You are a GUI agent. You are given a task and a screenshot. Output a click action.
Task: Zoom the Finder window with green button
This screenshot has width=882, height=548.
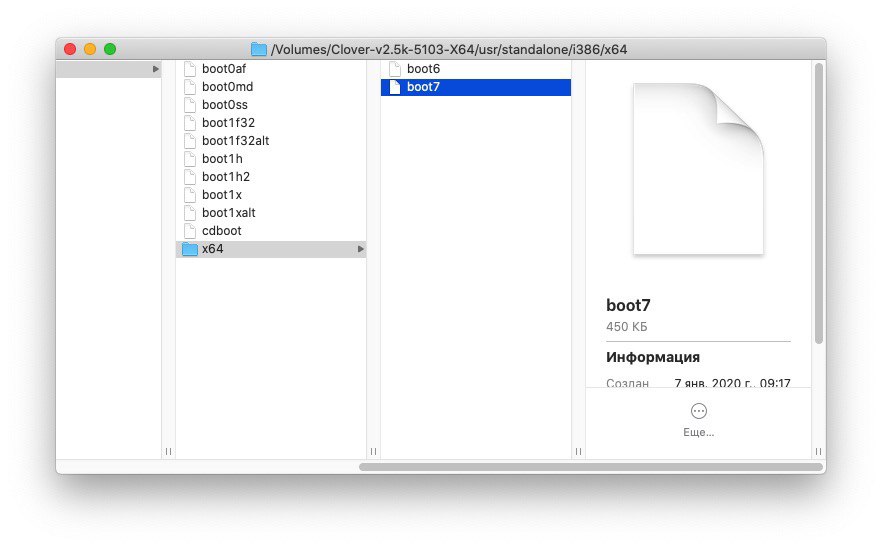coord(110,49)
